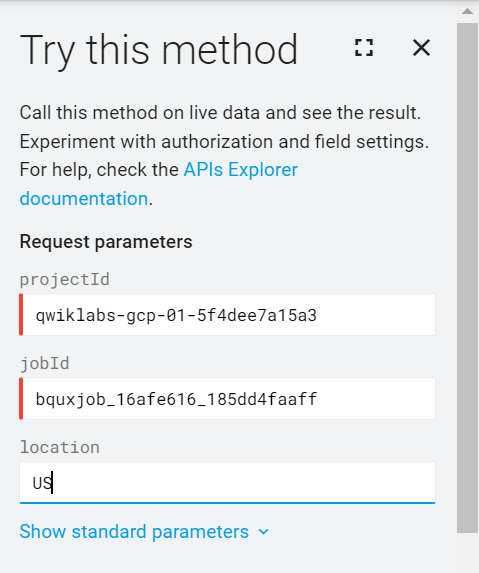The image size is (479, 573).
Task: Expand the panel to fullscreen
Action: (364, 48)
